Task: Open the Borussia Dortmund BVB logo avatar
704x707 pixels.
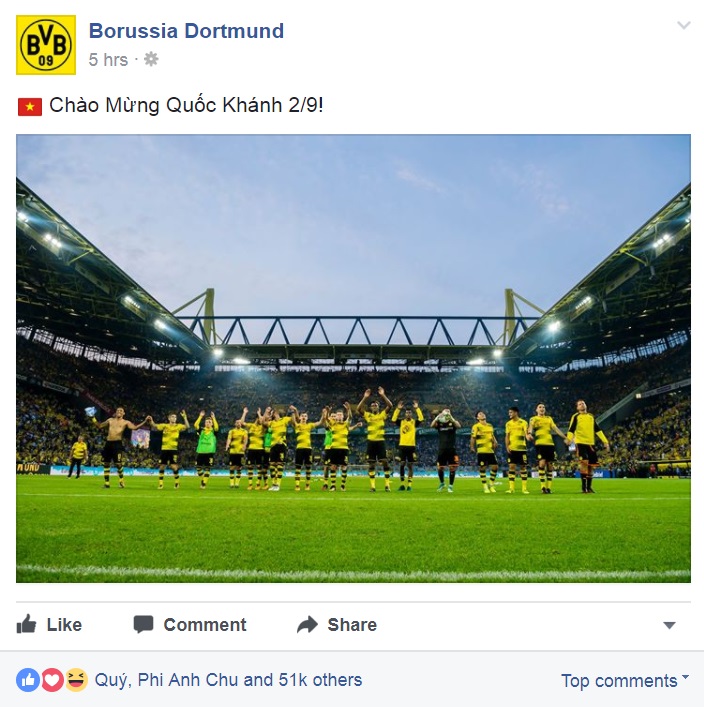Action: tap(46, 45)
